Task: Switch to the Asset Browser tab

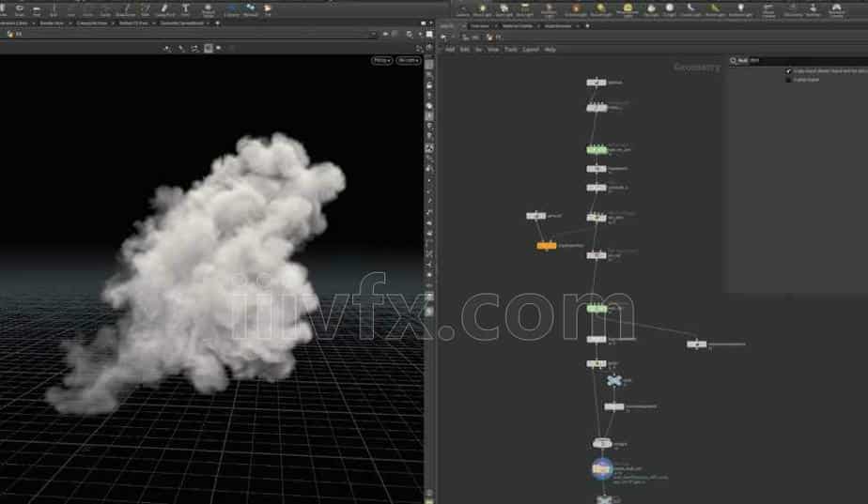Action: [x=558, y=26]
